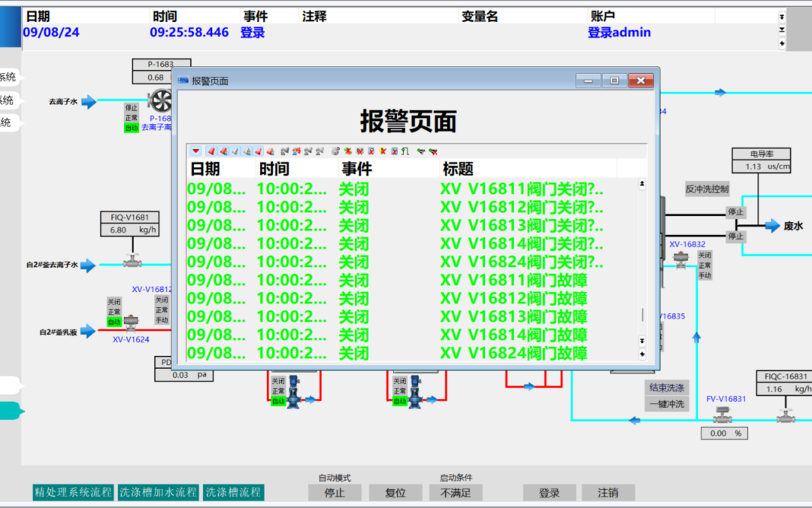Viewport: 812px width, 508px height.
Task: Click the FIQ-V1681 6.80 kg/h value box
Action: (129, 230)
